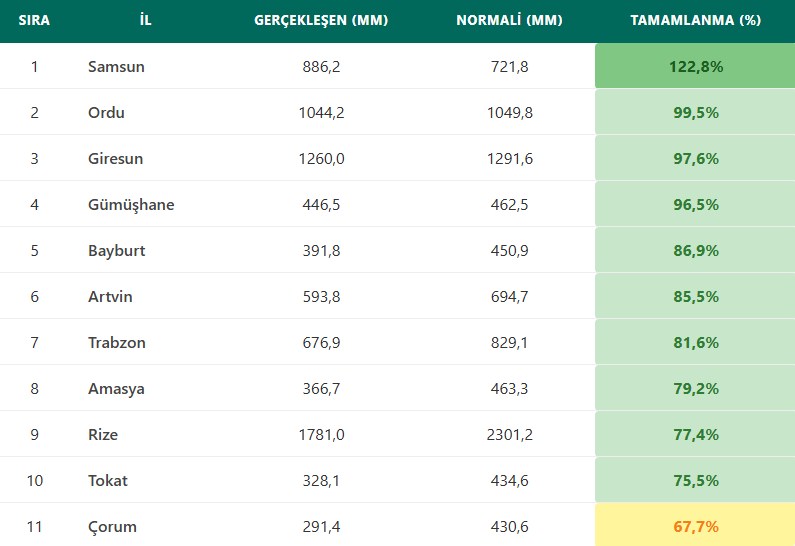Click the SIRA column header
Image resolution: width=795 pixels, height=546 pixels.
[34, 20]
